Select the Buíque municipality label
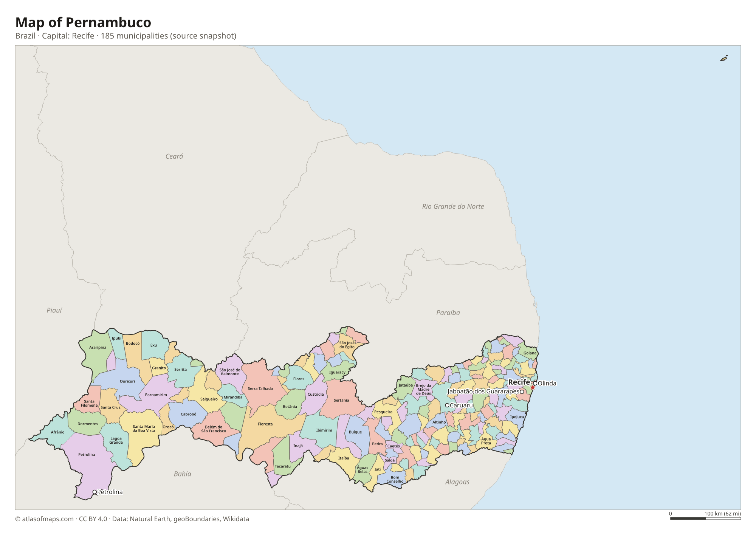 click(x=355, y=432)
